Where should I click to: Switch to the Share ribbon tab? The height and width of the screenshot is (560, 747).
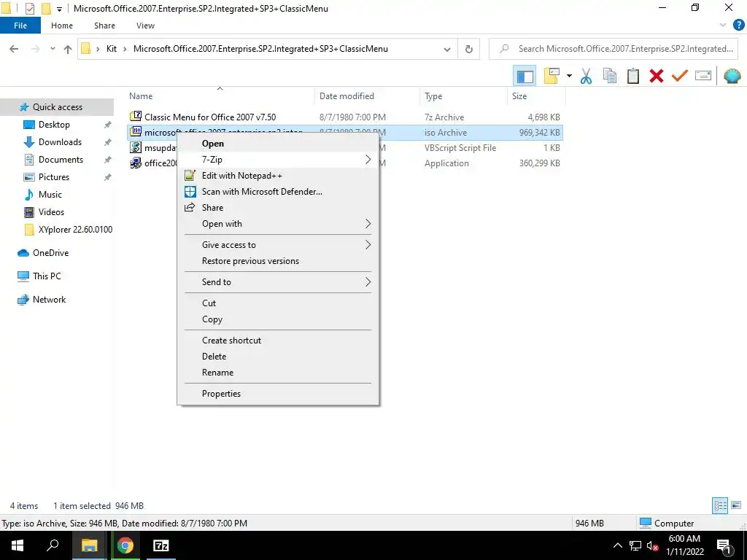[x=104, y=26]
